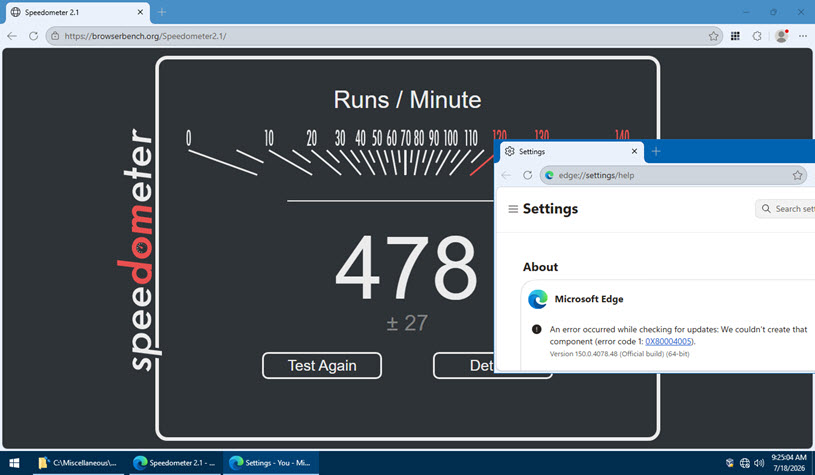This screenshot has height=475, width=815.
Task: Click the ± 27 confidence text
Action: [x=407, y=323]
